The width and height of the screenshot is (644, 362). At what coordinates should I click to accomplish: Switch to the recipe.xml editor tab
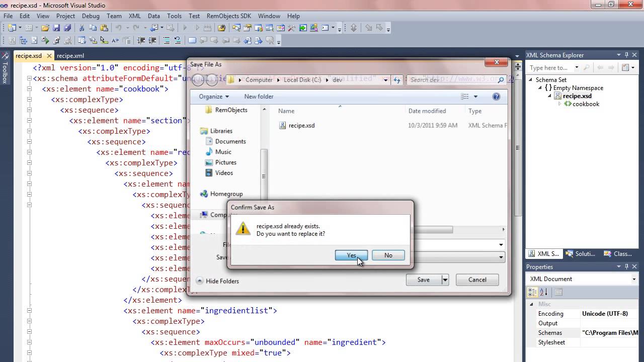click(x=70, y=56)
